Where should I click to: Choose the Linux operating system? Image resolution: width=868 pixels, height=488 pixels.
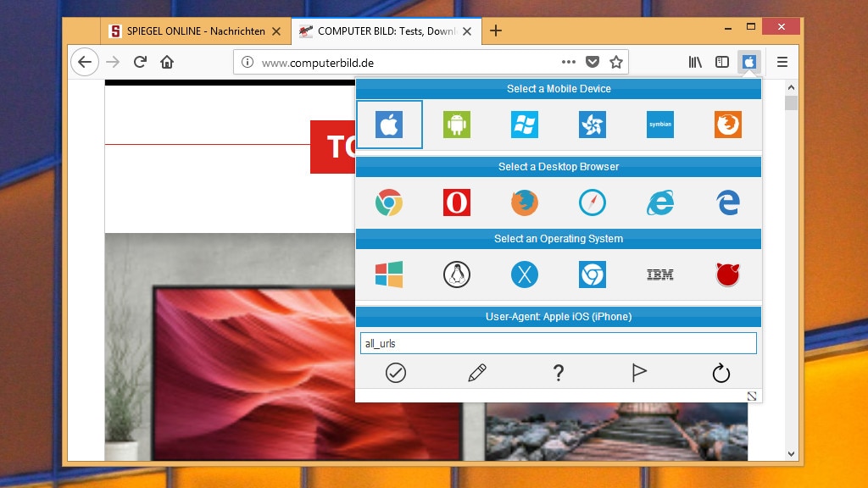(x=457, y=274)
